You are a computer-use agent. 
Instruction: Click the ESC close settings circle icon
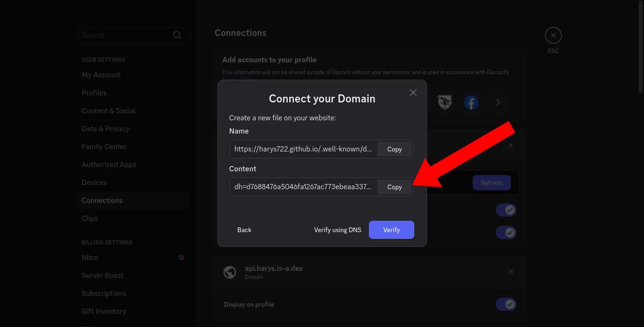(553, 35)
